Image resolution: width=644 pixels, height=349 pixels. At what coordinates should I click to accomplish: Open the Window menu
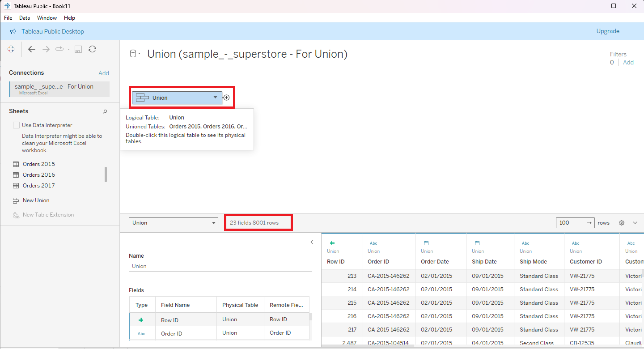coord(47,18)
